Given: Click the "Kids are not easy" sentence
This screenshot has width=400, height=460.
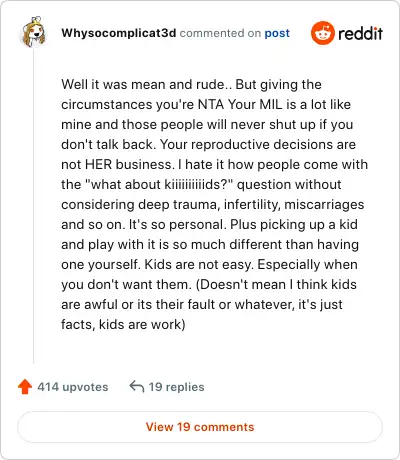Looking at the screenshot, I should [199, 265].
